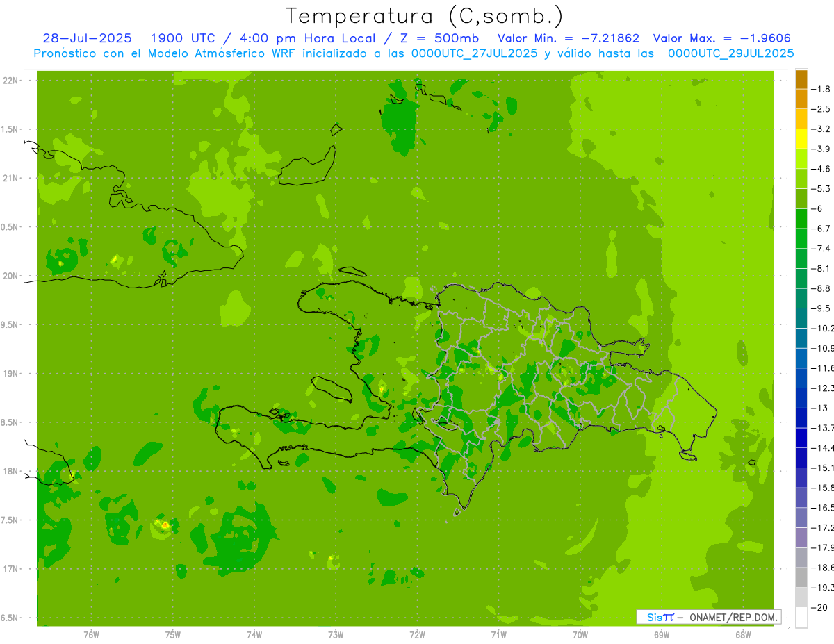Image resolution: width=834 pixels, height=644 pixels.
Task: Click the 'SisTT - ONAMET/REP.DOM.' credit label
Action: tap(709, 617)
